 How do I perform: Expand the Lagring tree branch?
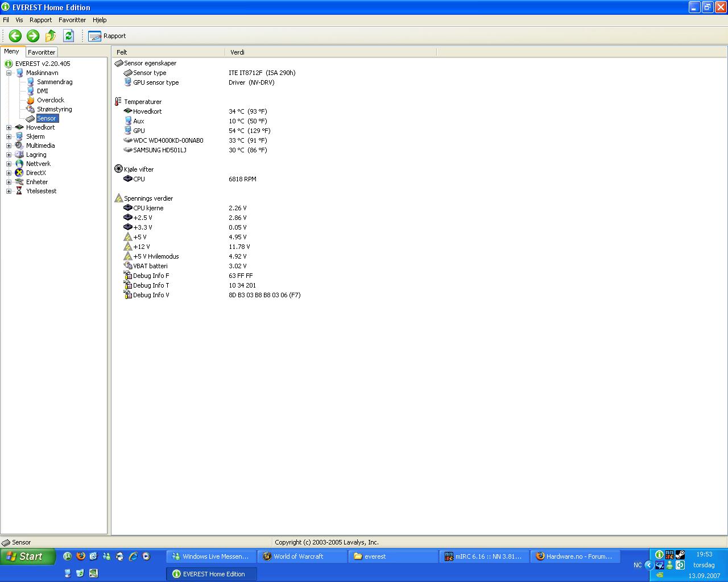click(9, 155)
